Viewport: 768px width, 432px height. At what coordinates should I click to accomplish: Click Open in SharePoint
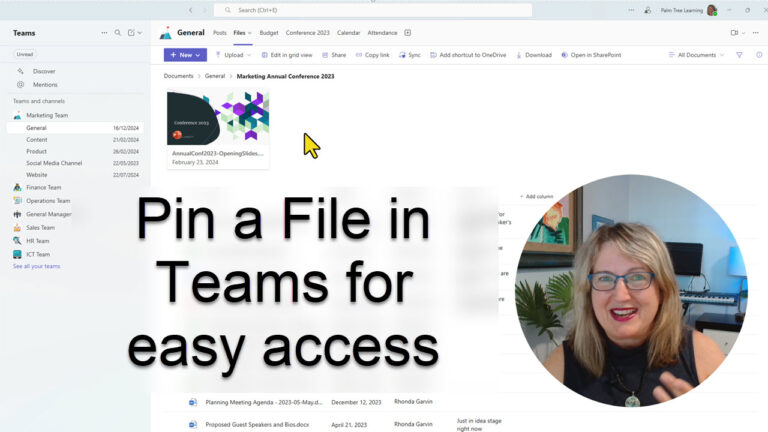(591, 55)
